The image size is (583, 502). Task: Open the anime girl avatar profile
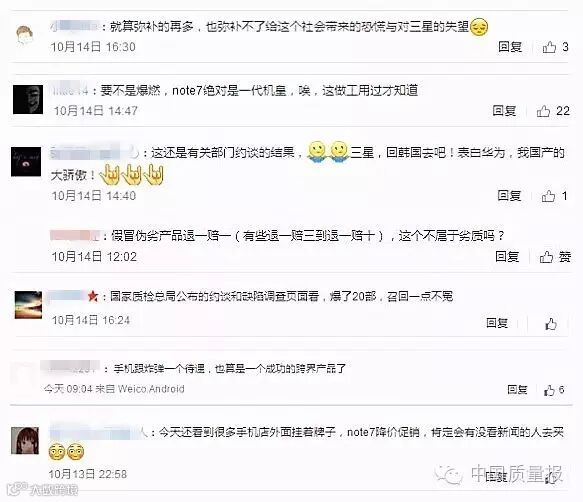[25, 441]
